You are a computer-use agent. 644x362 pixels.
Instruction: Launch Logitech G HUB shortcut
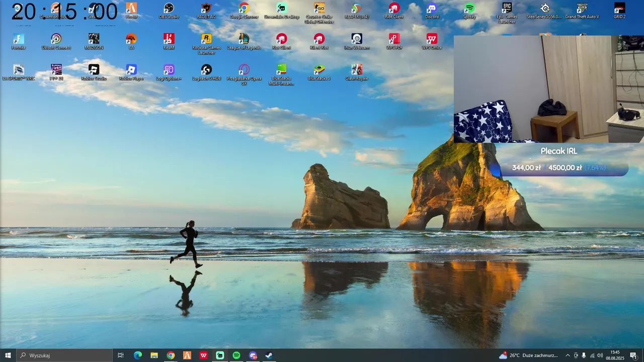point(206,72)
